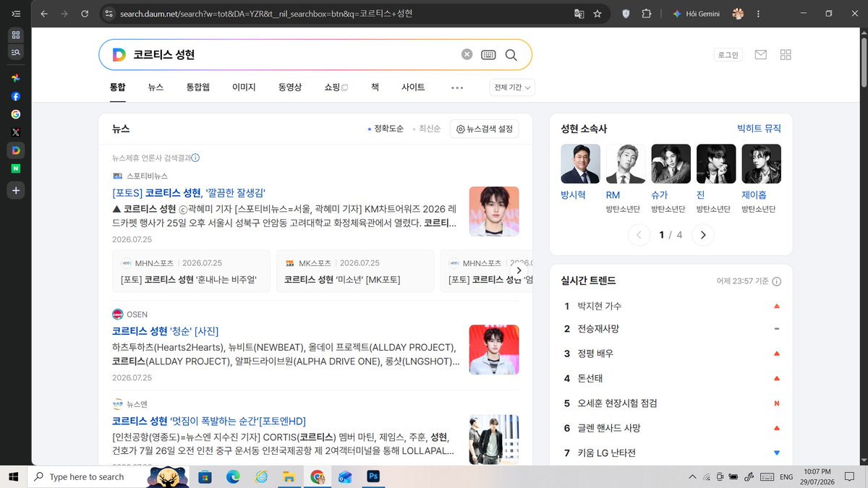
Task: Select the 책 tab
Action: [x=375, y=87]
